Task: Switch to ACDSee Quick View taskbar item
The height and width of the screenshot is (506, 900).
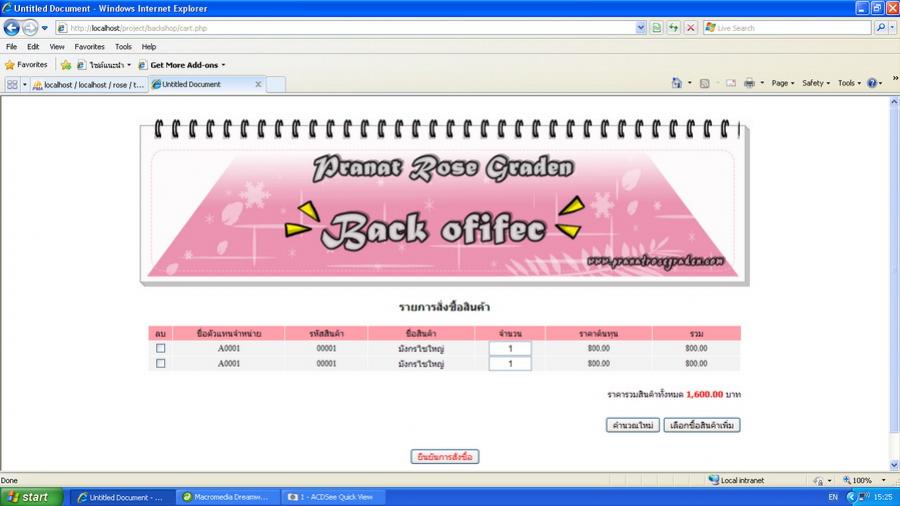Action: (x=333, y=497)
